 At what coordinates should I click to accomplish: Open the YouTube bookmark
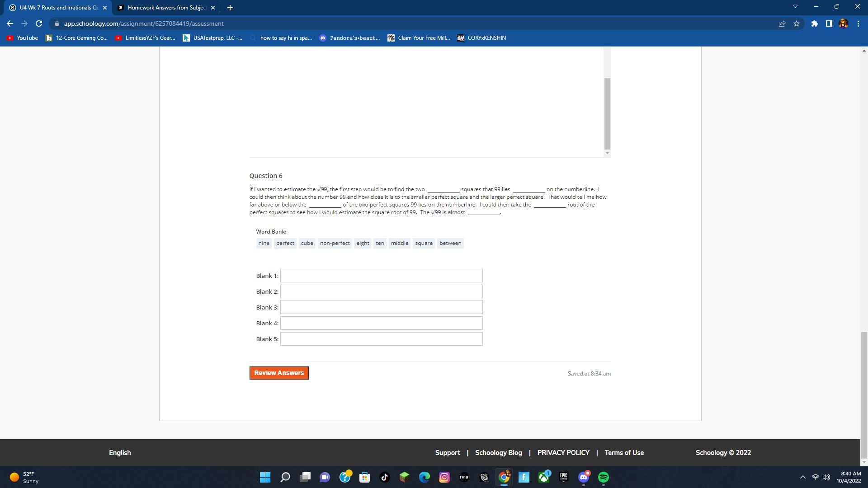22,38
